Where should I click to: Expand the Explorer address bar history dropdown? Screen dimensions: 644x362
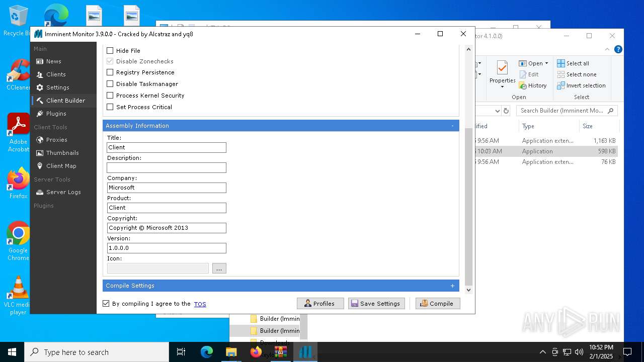tap(497, 111)
